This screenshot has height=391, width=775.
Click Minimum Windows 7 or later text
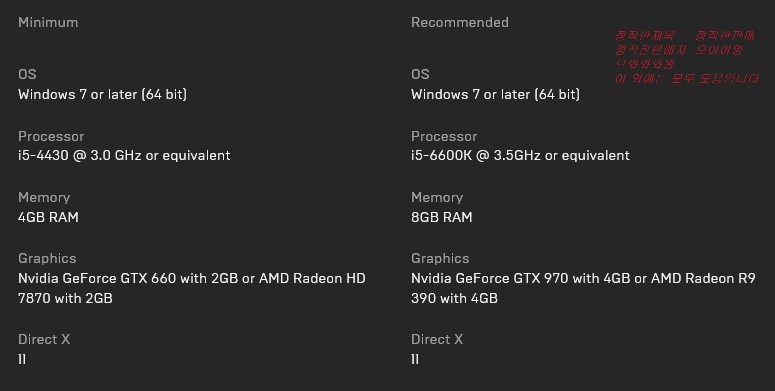pyautogui.click(x=102, y=94)
